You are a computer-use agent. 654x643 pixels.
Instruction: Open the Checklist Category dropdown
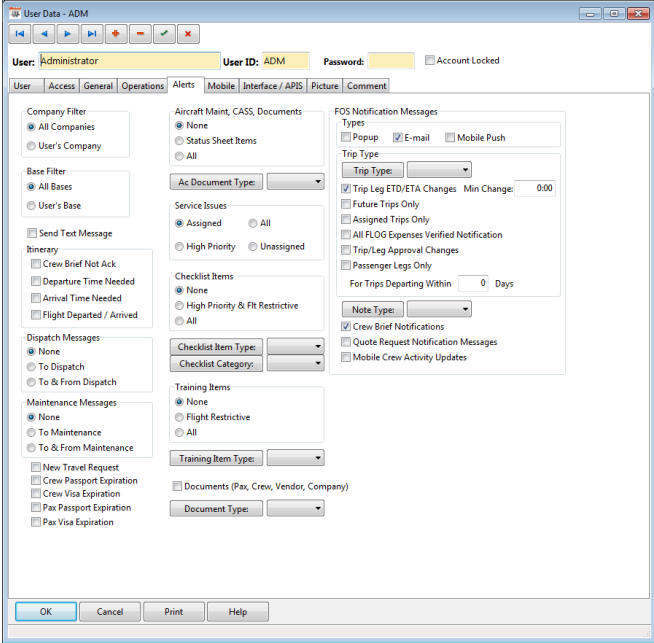pos(295,364)
